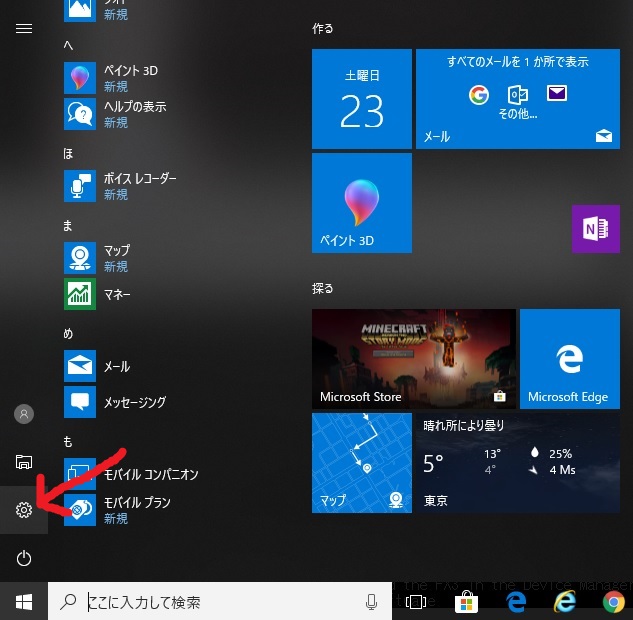Click the ヘルプの表示 app list icon
The height and width of the screenshot is (620, 633).
coord(80,114)
